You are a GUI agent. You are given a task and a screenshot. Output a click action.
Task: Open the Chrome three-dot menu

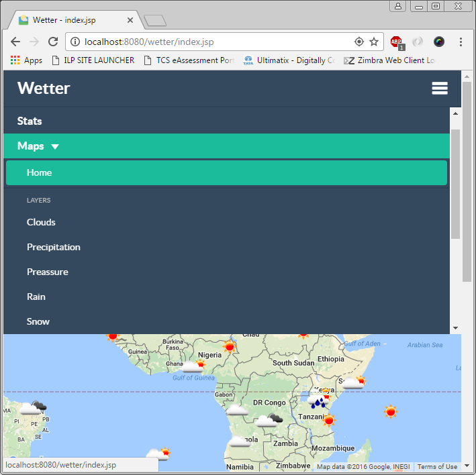[x=461, y=42]
